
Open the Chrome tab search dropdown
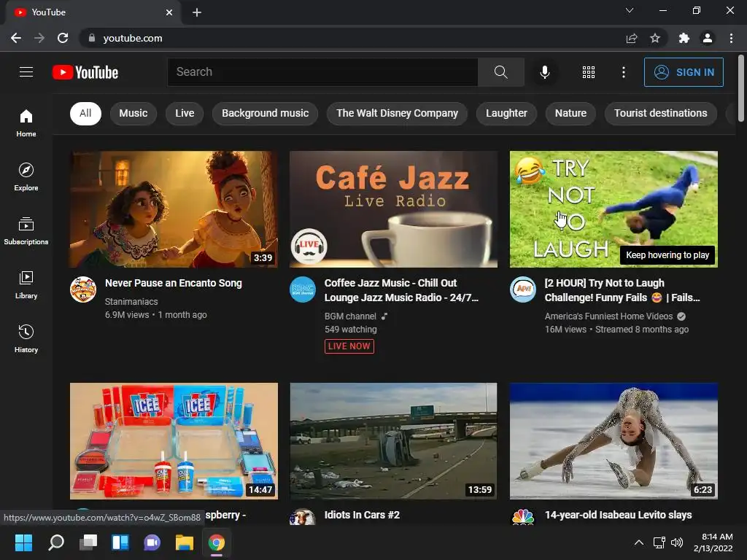pos(630,10)
